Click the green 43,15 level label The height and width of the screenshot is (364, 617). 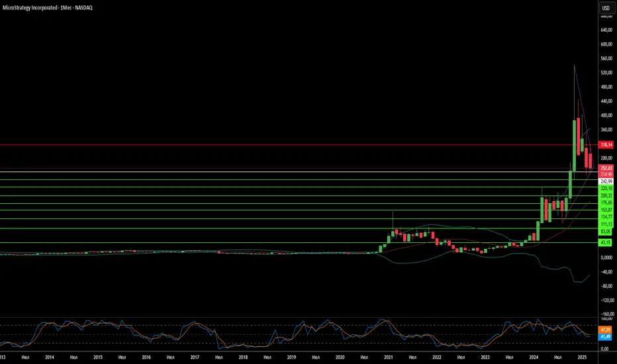604,243
